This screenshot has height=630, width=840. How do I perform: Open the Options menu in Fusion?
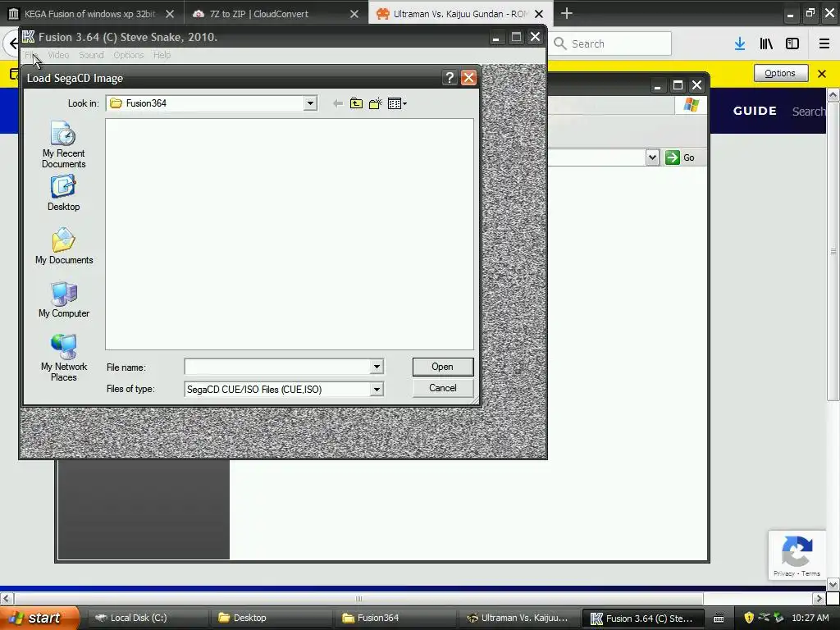pos(129,55)
